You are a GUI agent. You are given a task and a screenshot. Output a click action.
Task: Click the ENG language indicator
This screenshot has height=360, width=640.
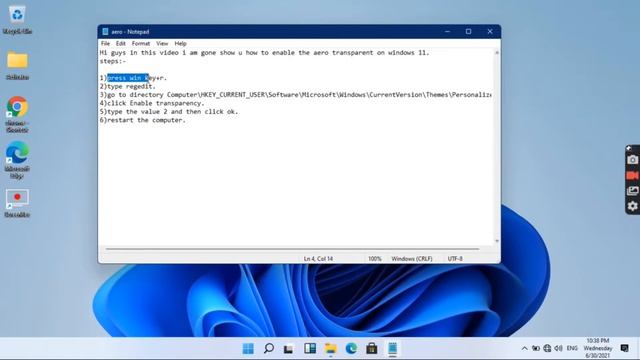pyautogui.click(x=572, y=348)
